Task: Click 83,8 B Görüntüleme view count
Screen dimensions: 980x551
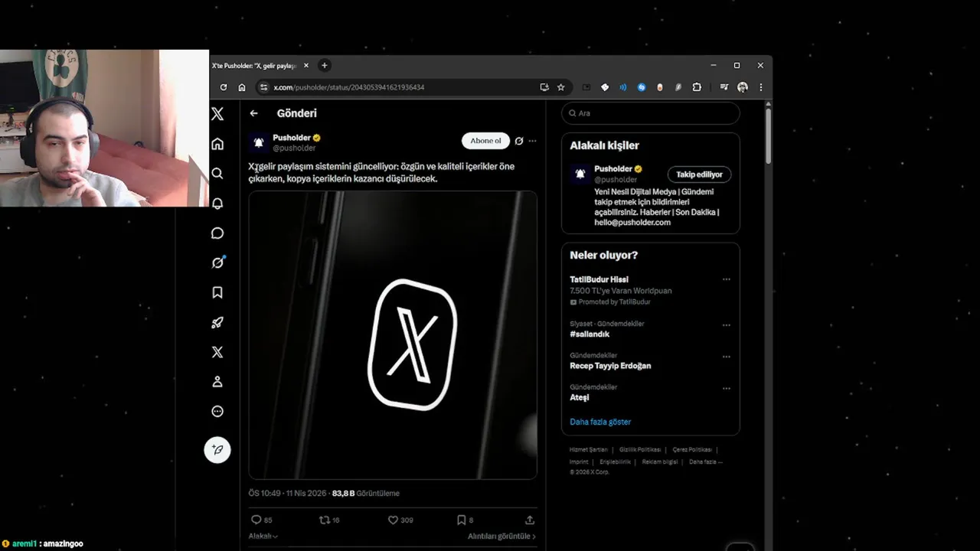Action: pos(365,494)
